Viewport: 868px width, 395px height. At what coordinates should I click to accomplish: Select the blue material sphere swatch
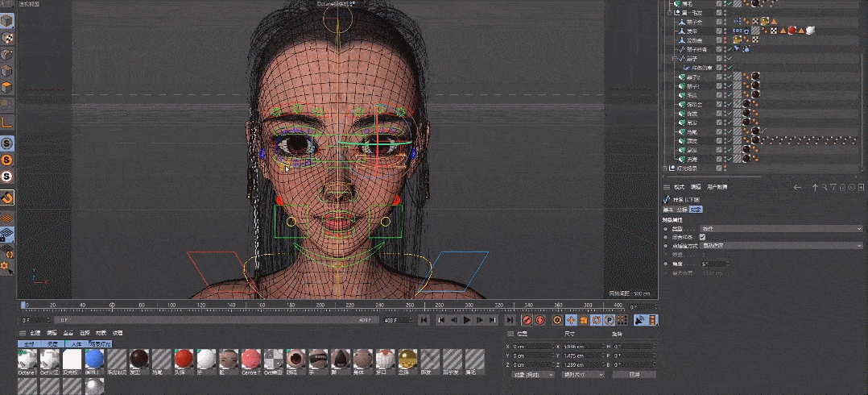point(94,357)
